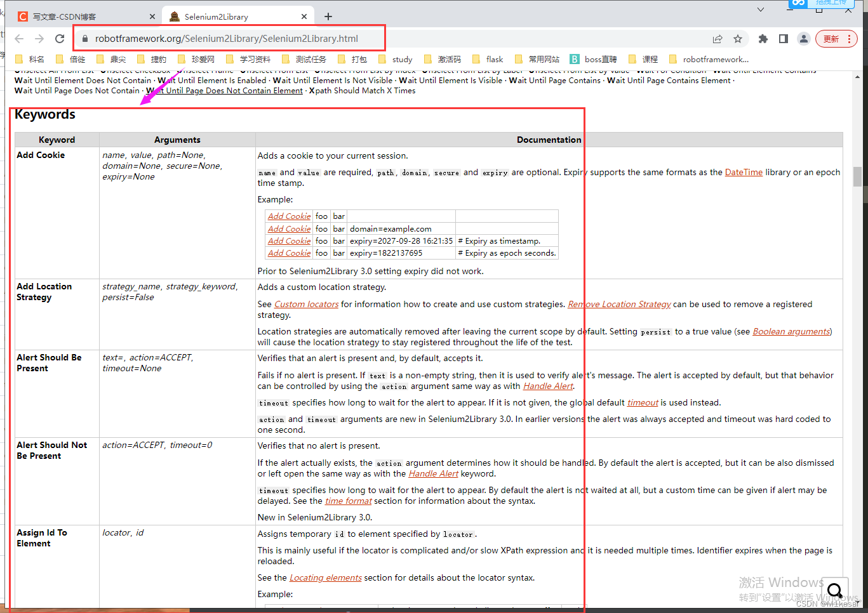Viewport: 868px width, 613px height.
Task: Open the 捷豹 bookmark folder
Action: coord(152,59)
